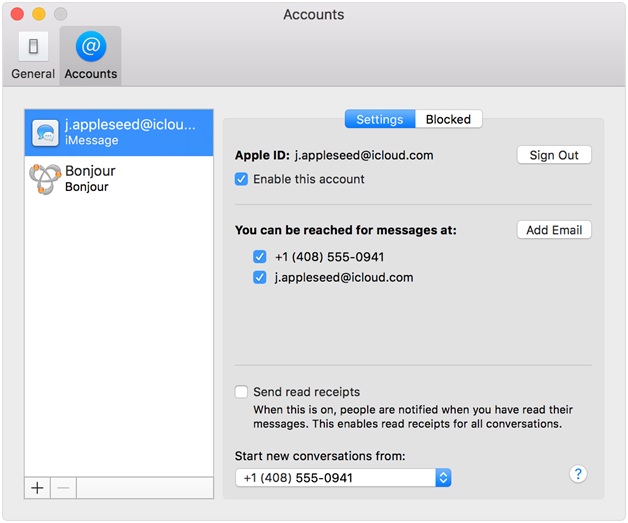Remove account with the minus button
The image size is (628, 523).
[63, 488]
